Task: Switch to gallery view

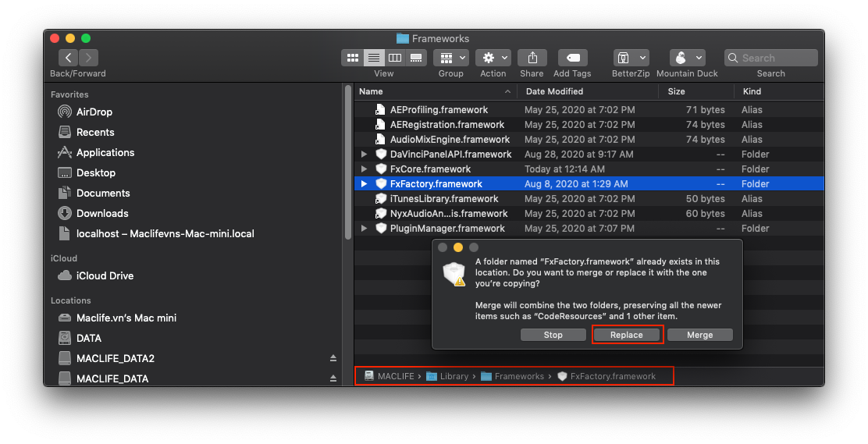Action: pyautogui.click(x=416, y=58)
